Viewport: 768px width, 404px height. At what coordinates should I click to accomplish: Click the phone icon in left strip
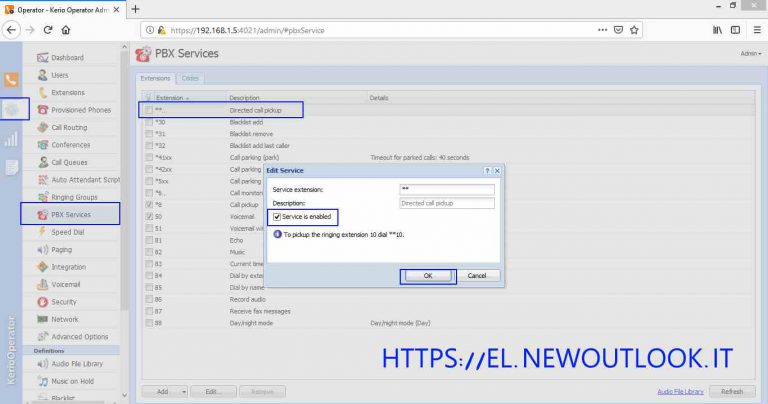click(x=11, y=81)
